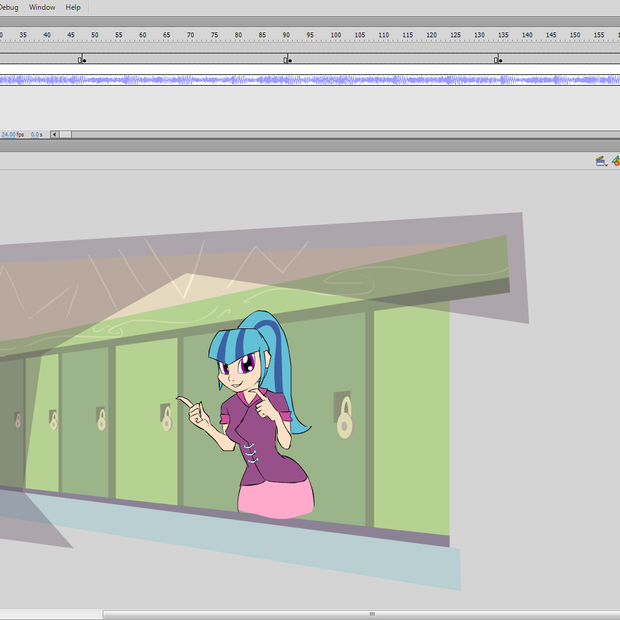620x620 pixels.
Task: Click frame 150 on the timeline ruler
Action: 574,35
